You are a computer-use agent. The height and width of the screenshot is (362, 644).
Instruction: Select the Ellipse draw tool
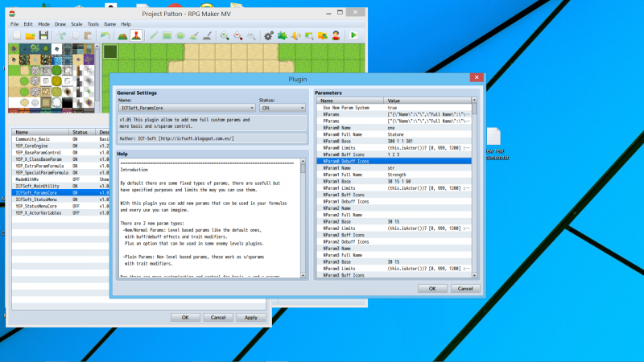pyautogui.click(x=180, y=35)
